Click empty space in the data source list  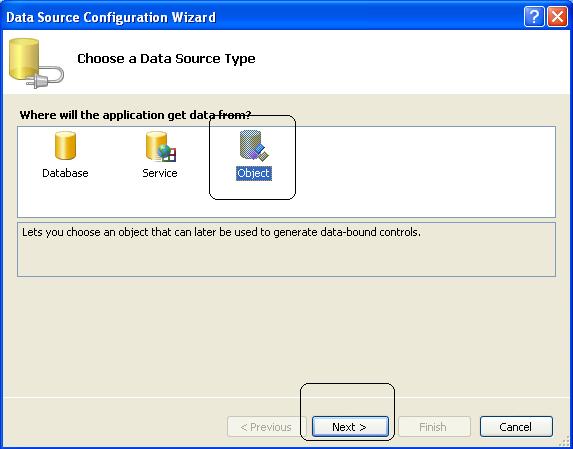[420, 172]
